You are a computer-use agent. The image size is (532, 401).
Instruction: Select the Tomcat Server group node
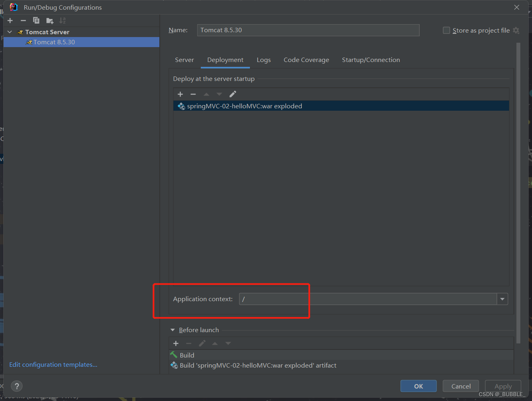tap(47, 32)
